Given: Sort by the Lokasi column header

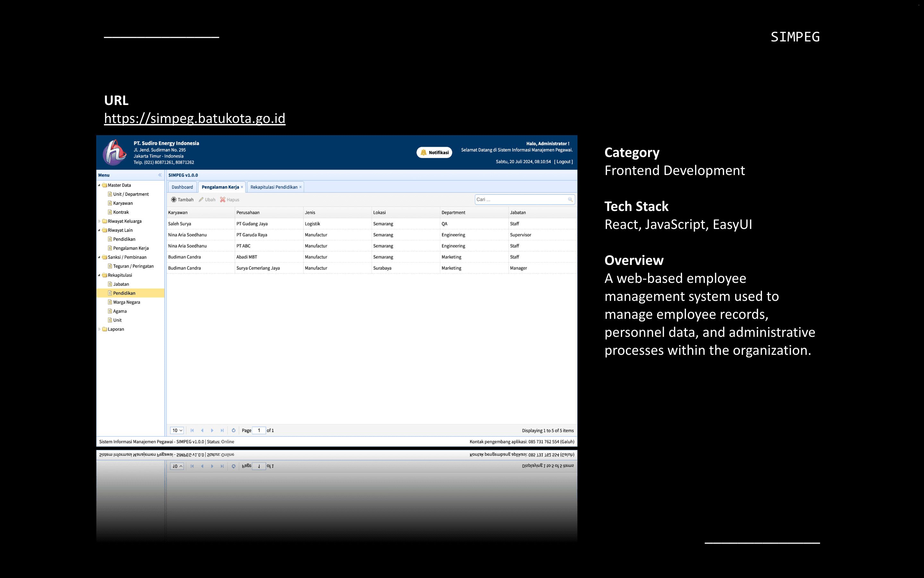Looking at the screenshot, I should click(x=406, y=213).
